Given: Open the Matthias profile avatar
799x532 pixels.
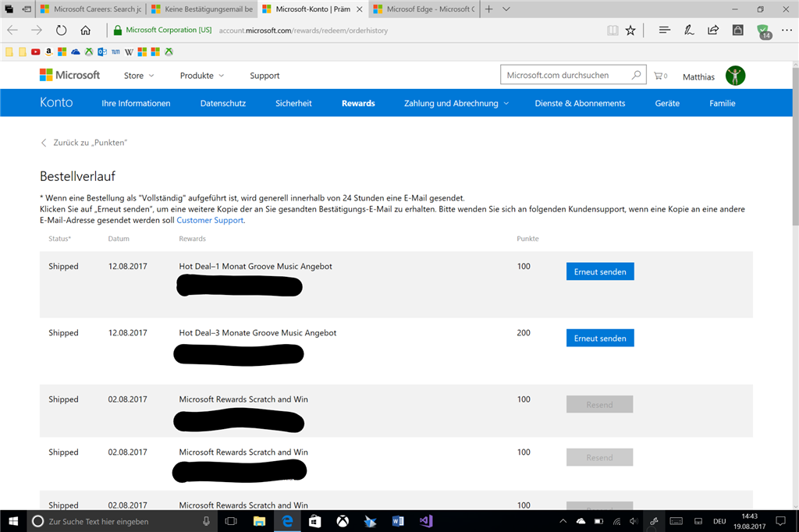Looking at the screenshot, I should click(735, 76).
